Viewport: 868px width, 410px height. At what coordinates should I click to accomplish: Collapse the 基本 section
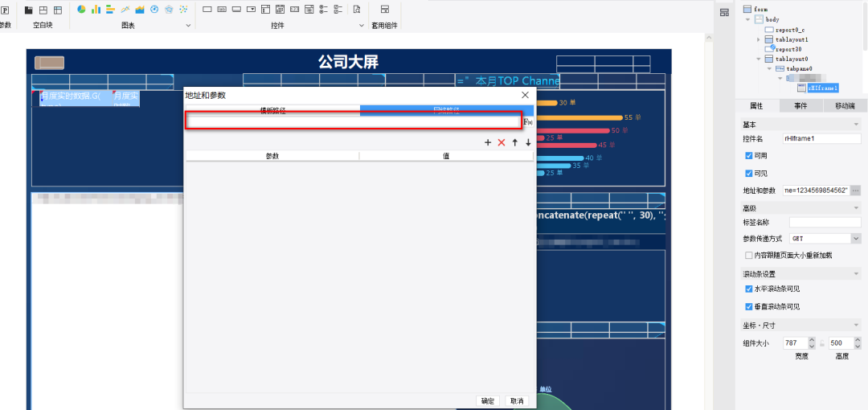tap(857, 124)
